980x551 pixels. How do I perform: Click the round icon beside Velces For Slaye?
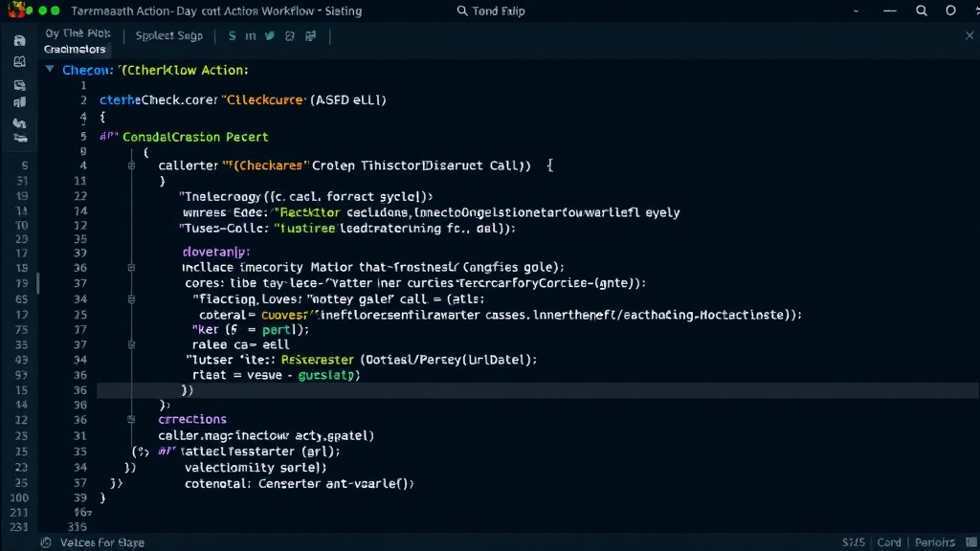pos(46,542)
